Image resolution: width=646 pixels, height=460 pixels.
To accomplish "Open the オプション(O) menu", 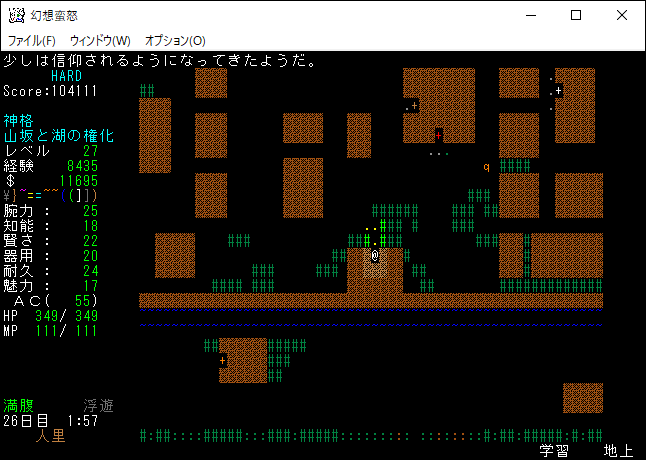I will pos(175,40).
